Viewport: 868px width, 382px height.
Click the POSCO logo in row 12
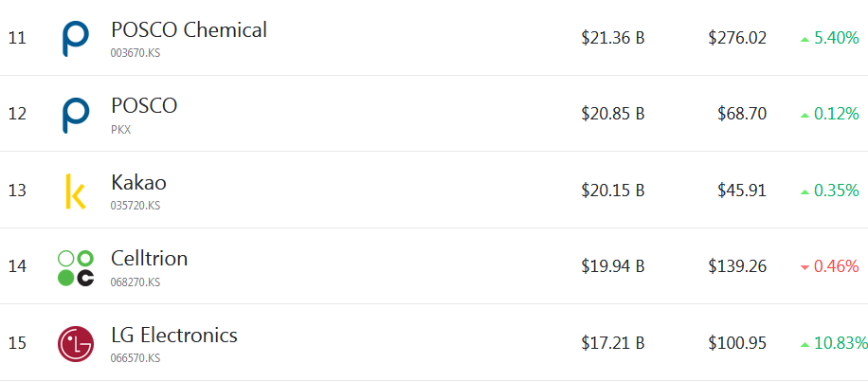click(x=76, y=114)
